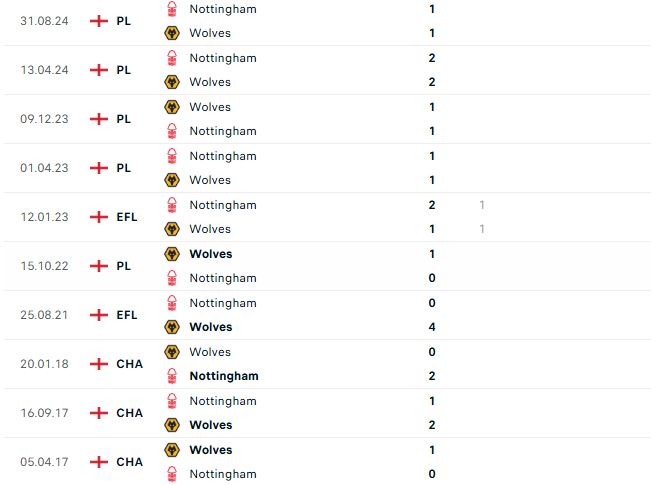Select bold Nottingham name on 20.01.18
Screen dimensions: 651x485
pos(224,376)
